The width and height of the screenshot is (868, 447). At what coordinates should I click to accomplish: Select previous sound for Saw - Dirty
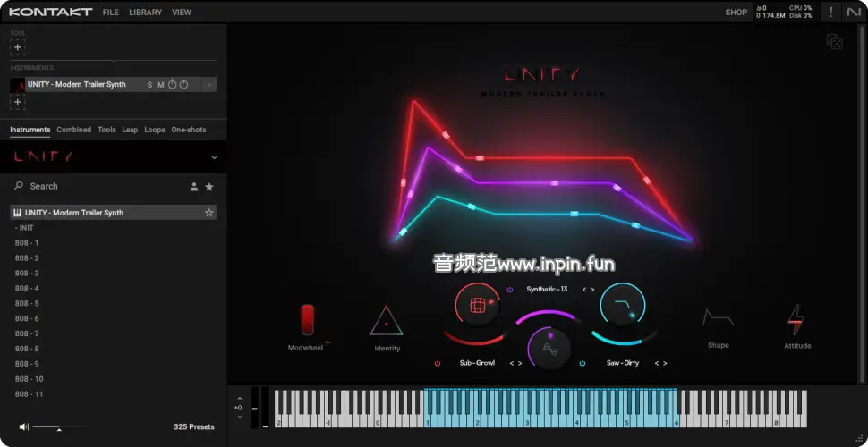tap(657, 364)
